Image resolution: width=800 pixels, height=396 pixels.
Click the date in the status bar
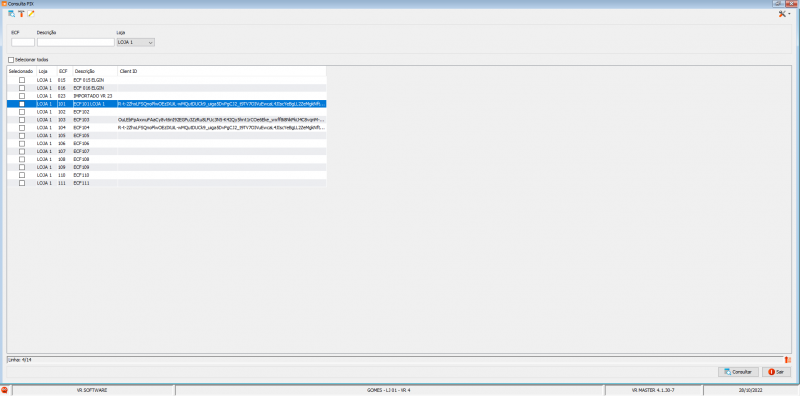[x=751, y=390]
